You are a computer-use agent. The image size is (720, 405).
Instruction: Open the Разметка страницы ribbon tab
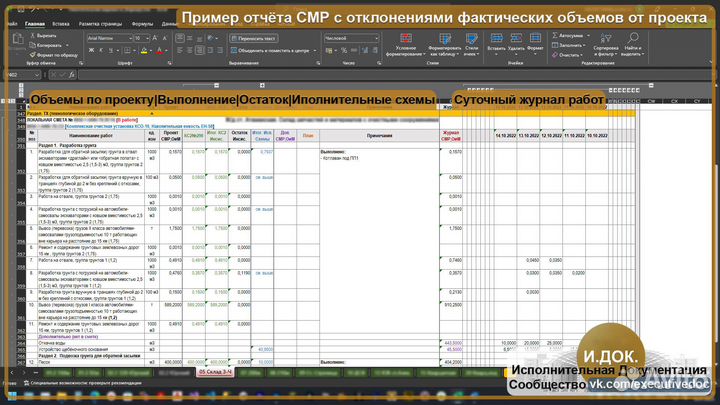(x=101, y=24)
